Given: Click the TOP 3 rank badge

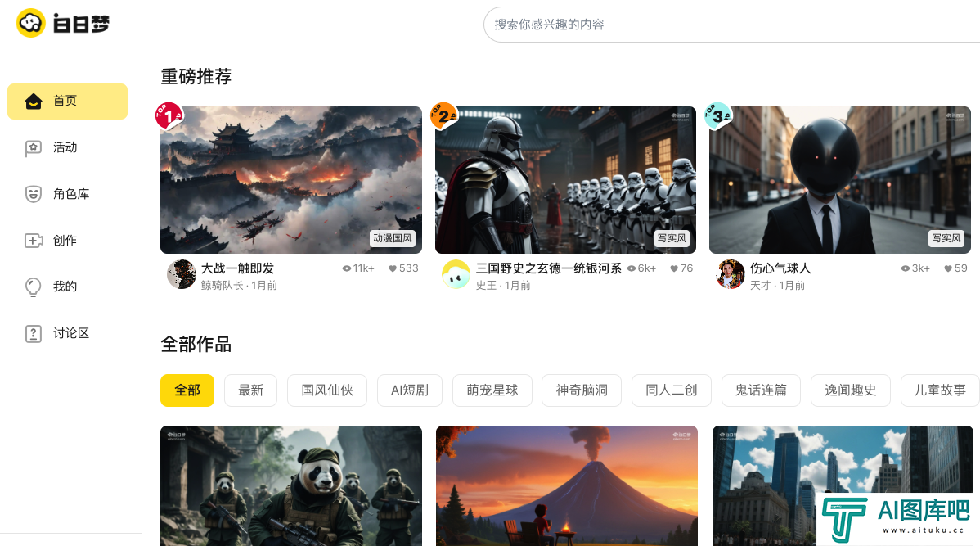Looking at the screenshot, I should [718, 115].
